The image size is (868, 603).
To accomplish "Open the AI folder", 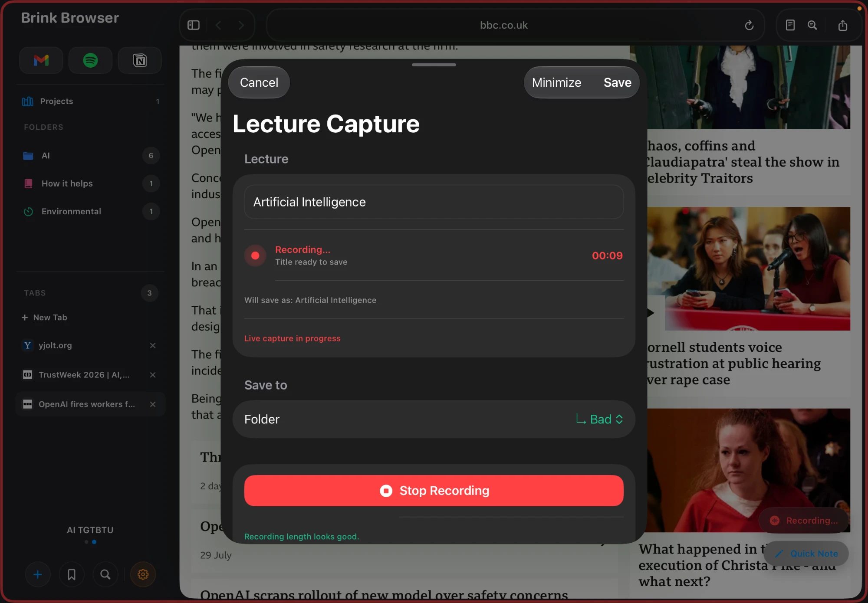I will click(x=90, y=156).
